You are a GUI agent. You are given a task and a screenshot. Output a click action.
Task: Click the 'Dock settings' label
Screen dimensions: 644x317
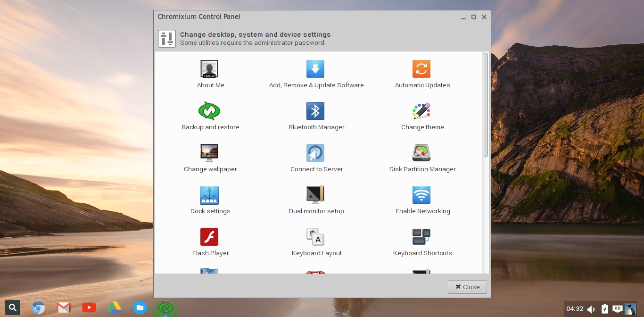210,211
